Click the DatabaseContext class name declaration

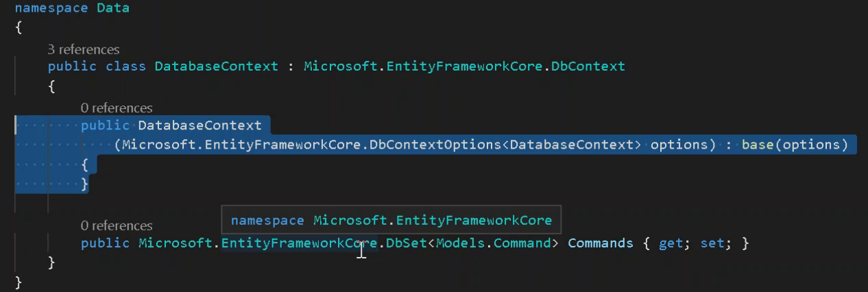(216, 66)
